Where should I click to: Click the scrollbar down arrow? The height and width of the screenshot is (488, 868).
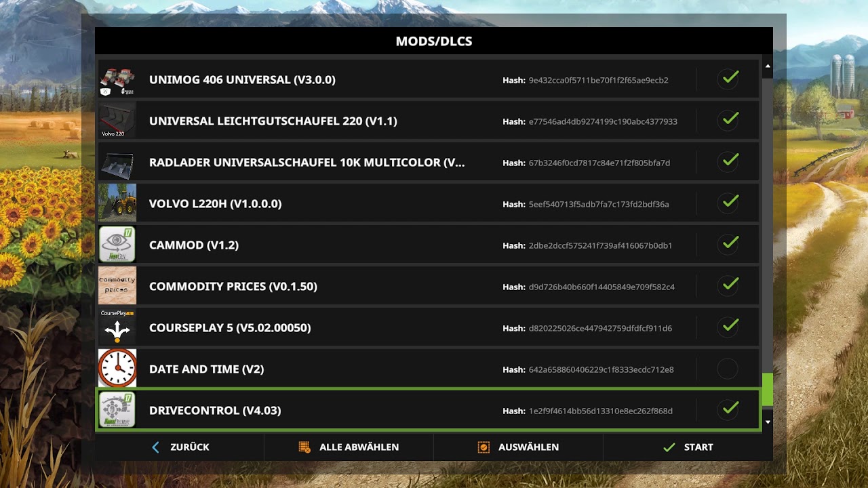point(768,422)
